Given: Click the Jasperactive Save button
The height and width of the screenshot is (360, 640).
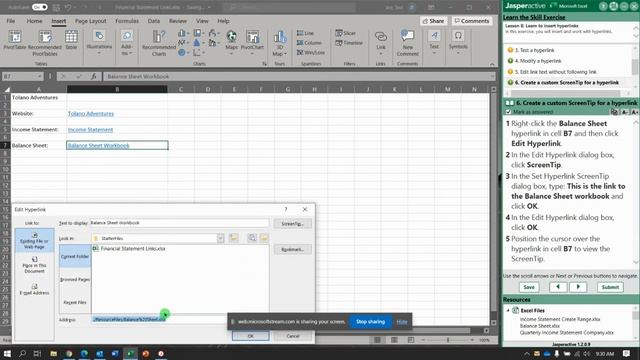Looking at the screenshot, I should 529,287.
